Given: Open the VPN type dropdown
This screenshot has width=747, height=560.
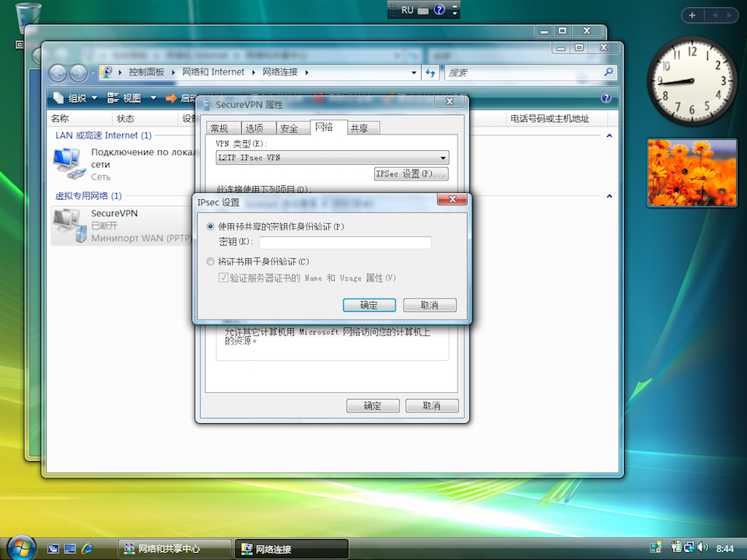Looking at the screenshot, I should (443, 158).
